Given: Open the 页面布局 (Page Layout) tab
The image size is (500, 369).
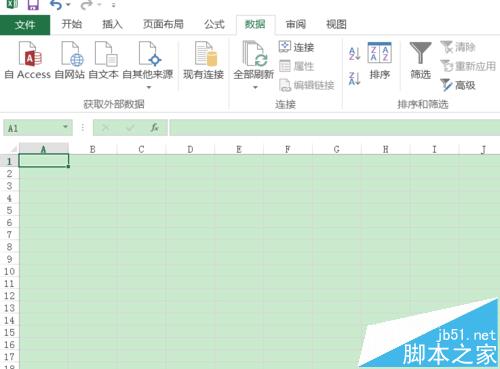Looking at the screenshot, I should coord(163,24).
